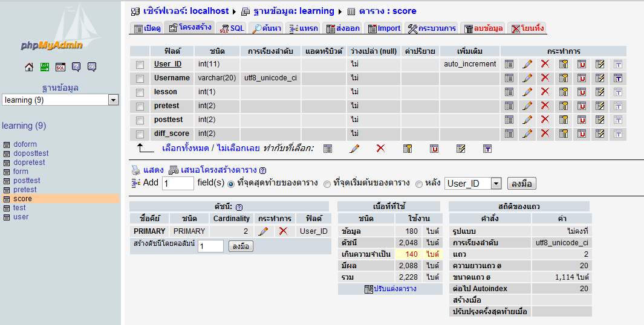Go to phpMyAdmin home icon
The height and width of the screenshot is (325, 644).
click(29, 67)
